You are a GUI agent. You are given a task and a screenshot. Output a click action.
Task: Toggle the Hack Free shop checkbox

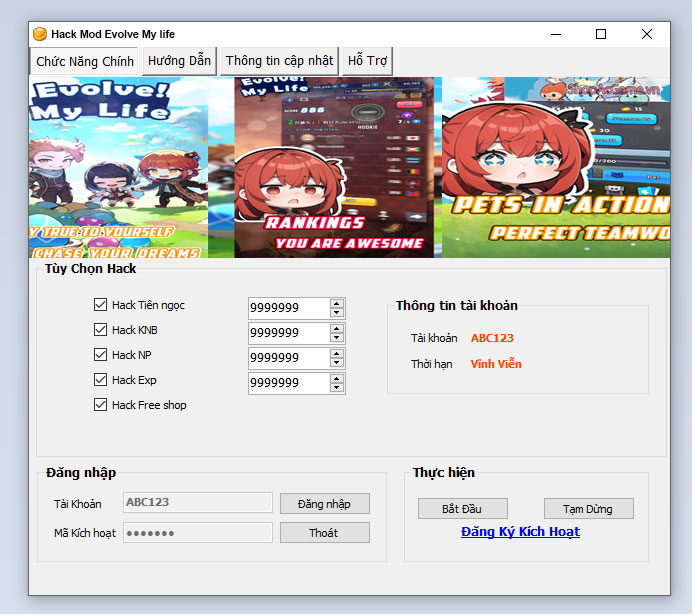coord(100,405)
